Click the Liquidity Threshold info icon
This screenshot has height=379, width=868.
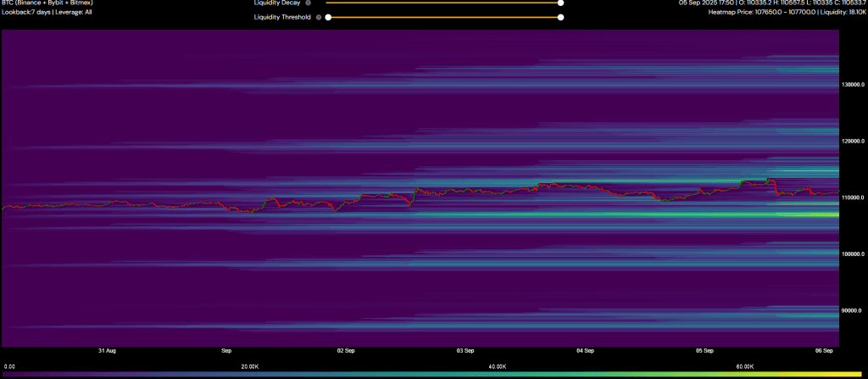(x=319, y=17)
